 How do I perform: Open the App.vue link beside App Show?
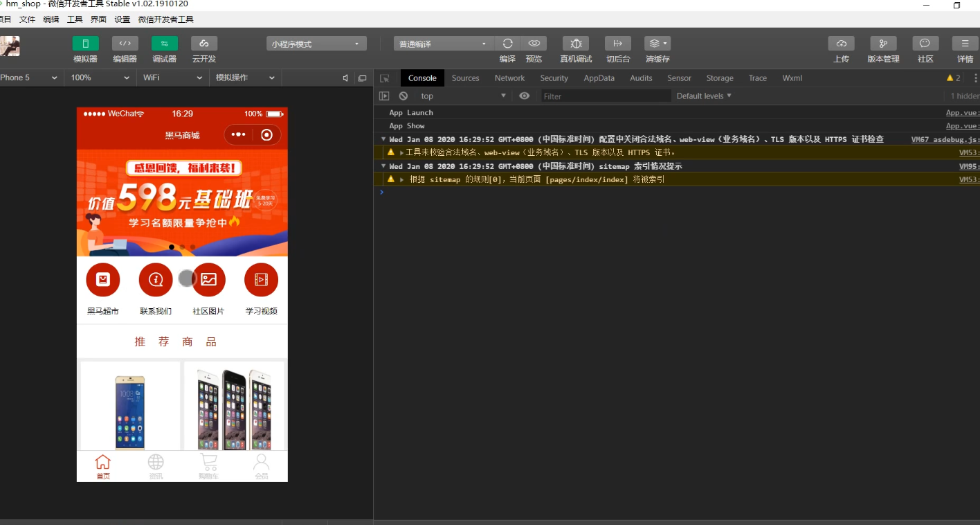click(x=963, y=126)
